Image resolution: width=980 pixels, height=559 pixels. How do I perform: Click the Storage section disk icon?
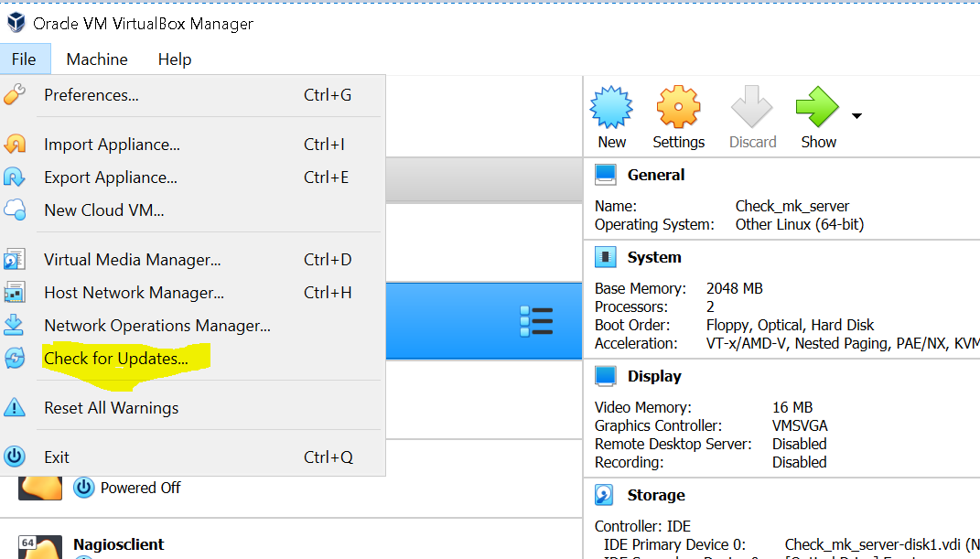[x=603, y=494]
